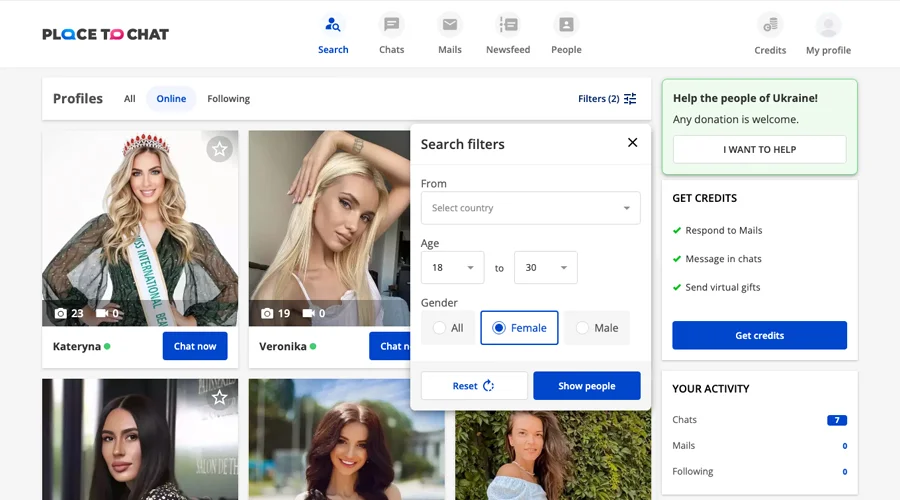This screenshot has height=500, width=900.
Task: Click Chat now for Veronika
Action: click(x=390, y=346)
